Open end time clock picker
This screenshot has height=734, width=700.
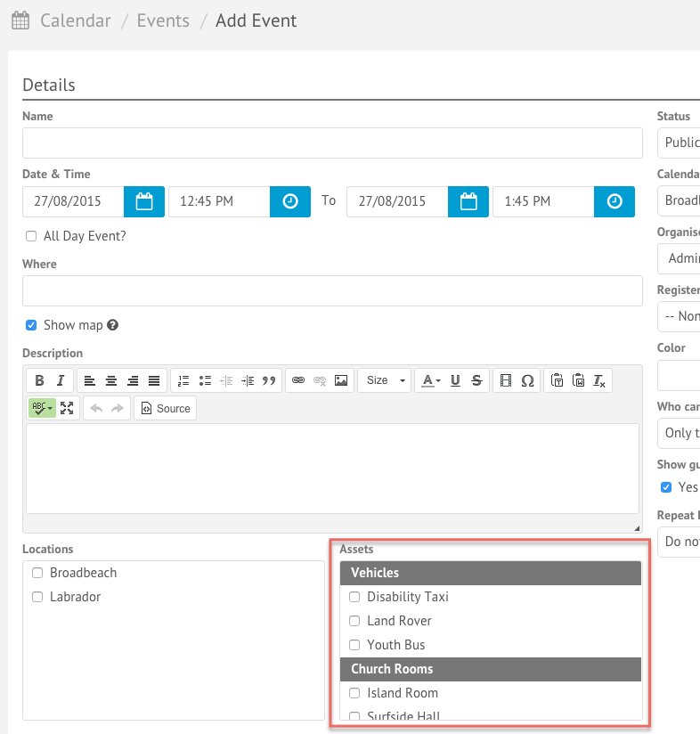tap(615, 201)
